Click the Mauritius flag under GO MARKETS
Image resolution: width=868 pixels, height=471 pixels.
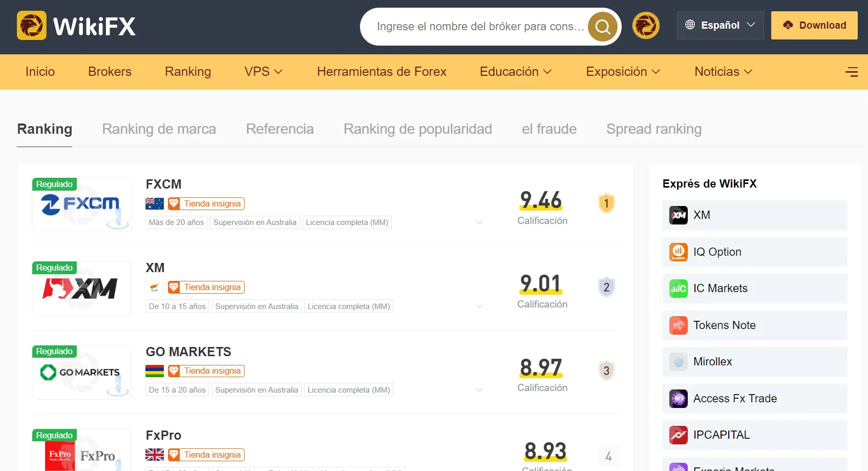155,371
